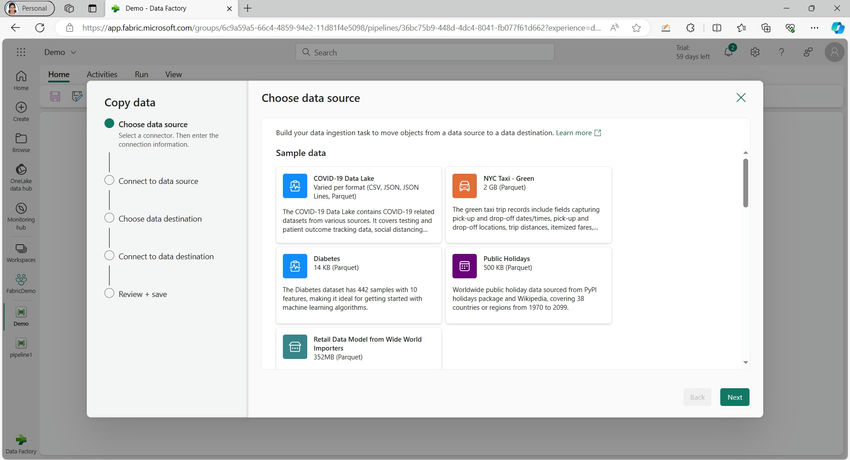The width and height of the screenshot is (850, 460).
Task: Select the Choose data destination step
Action: (x=160, y=219)
